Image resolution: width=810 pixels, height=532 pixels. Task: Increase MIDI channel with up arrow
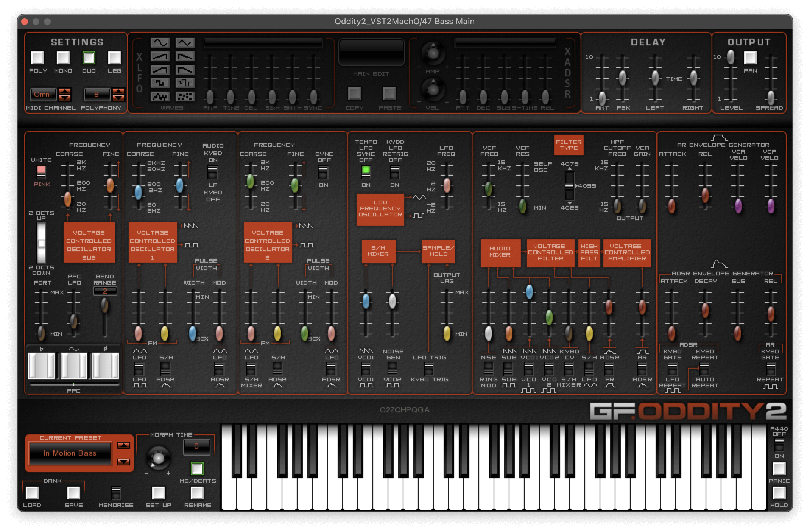pos(65,91)
